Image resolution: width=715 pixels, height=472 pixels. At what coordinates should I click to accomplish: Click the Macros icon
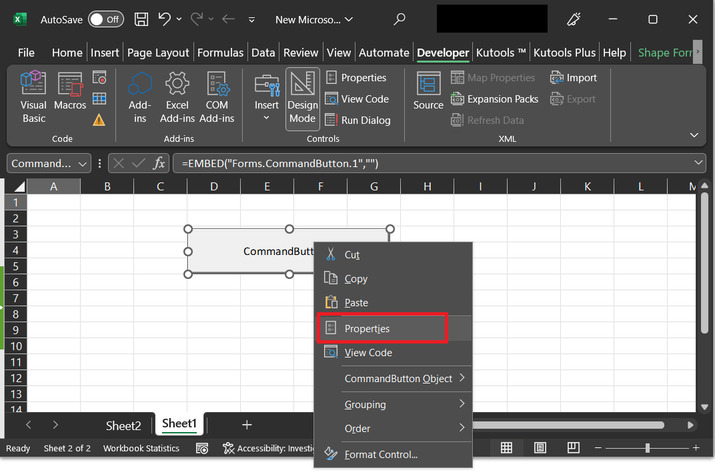click(70, 97)
